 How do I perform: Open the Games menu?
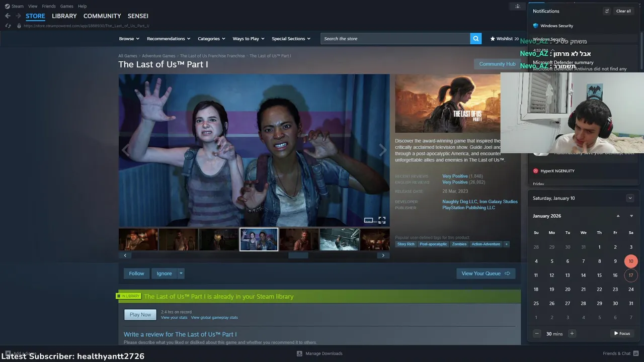(66, 6)
